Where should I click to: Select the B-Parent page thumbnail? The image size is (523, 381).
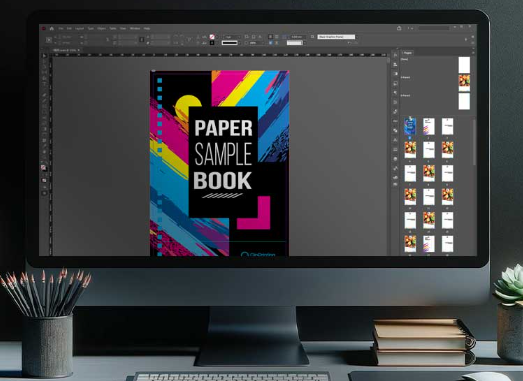pos(464,101)
